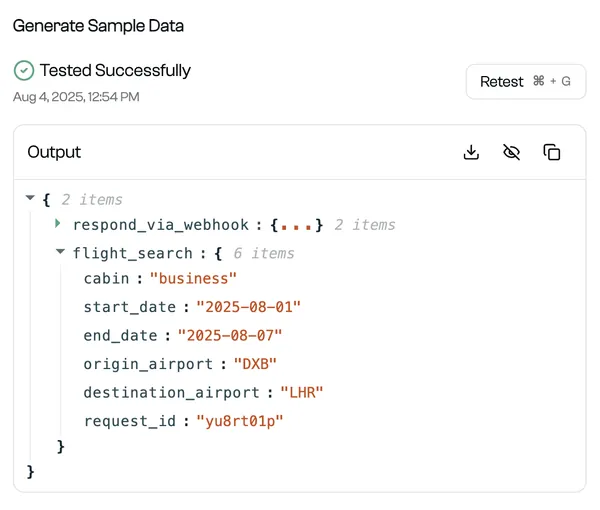
Task: Click the cabin key name
Action: point(106,279)
